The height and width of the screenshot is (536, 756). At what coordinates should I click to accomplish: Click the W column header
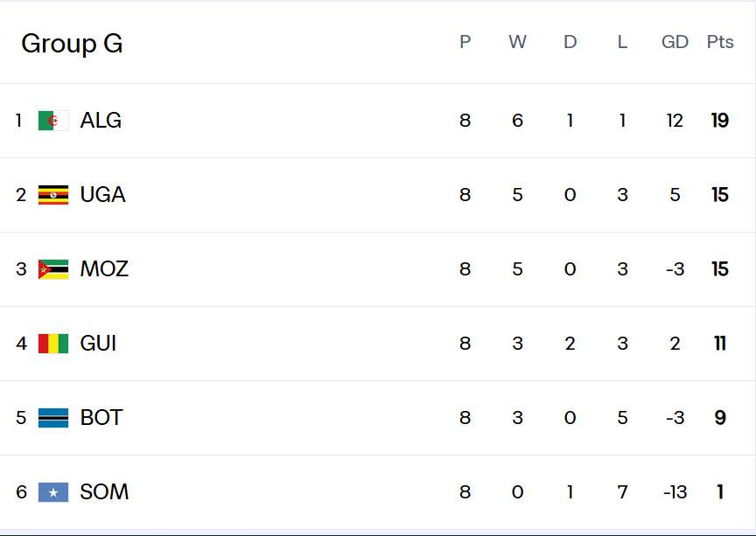pos(517,42)
